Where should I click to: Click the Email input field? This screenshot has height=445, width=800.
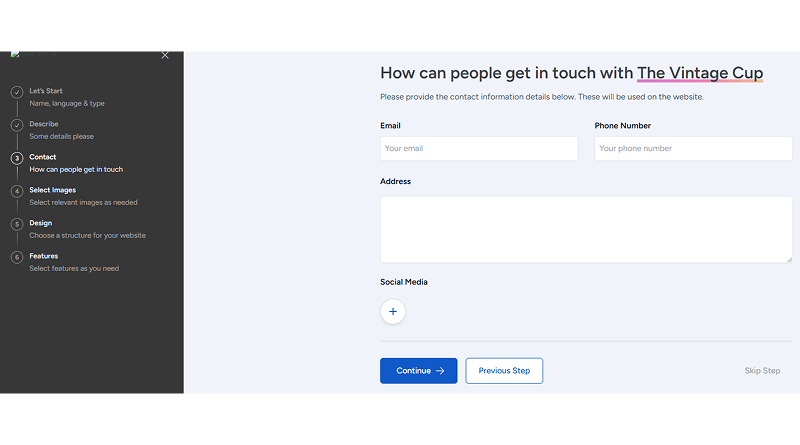click(479, 149)
